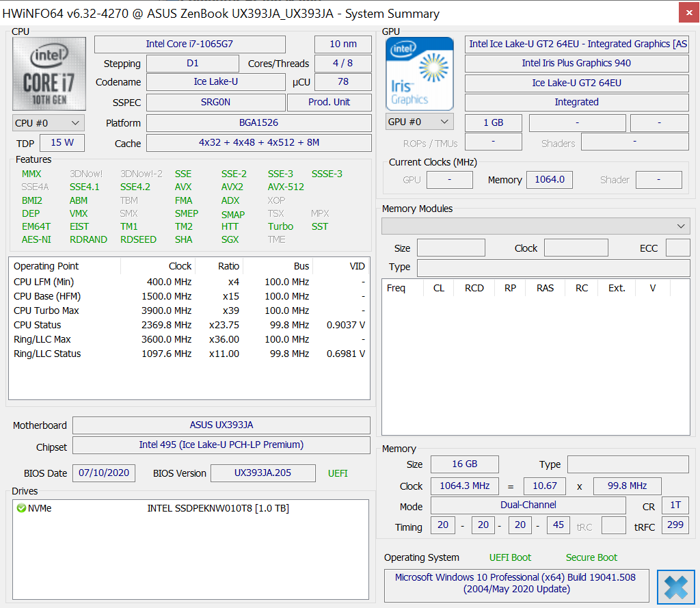Click the tRFC 299 value
The image size is (700, 608).
[x=675, y=525]
